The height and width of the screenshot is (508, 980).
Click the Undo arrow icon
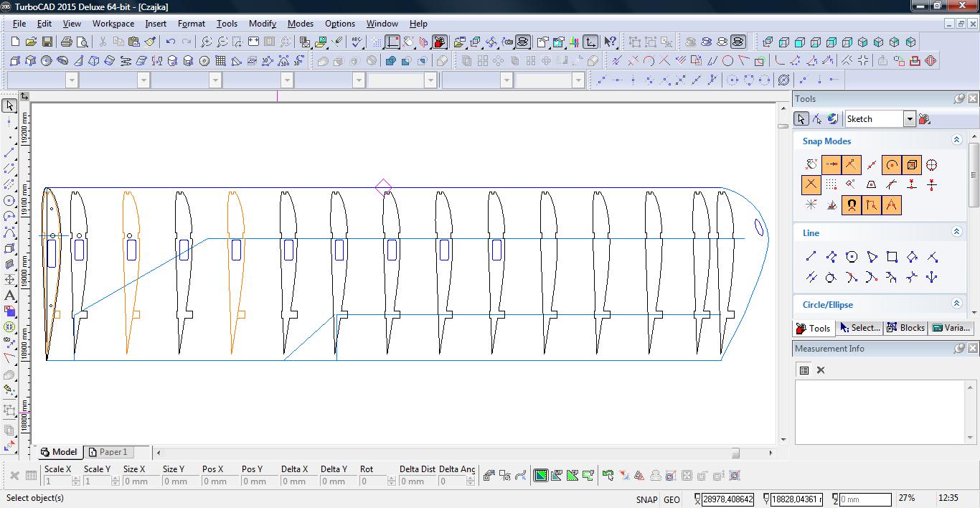pyautogui.click(x=171, y=42)
